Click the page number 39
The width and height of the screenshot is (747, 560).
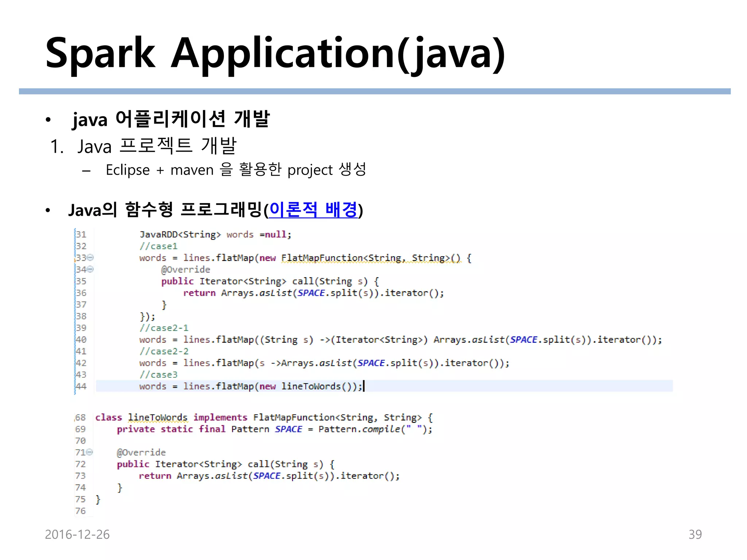click(x=695, y=534)
